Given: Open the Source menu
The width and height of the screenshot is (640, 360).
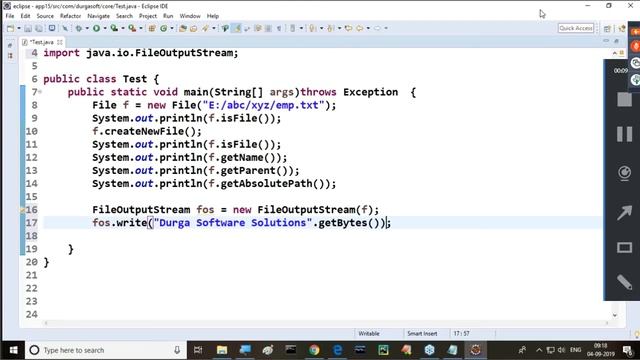Looking at the screenshot, I should tap(45, 16).
